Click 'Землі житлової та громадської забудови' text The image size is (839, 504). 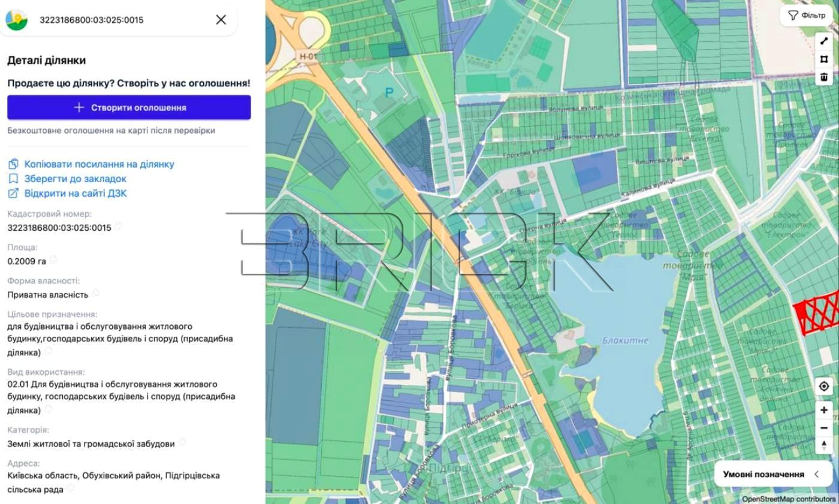click(x=91, y=444)
